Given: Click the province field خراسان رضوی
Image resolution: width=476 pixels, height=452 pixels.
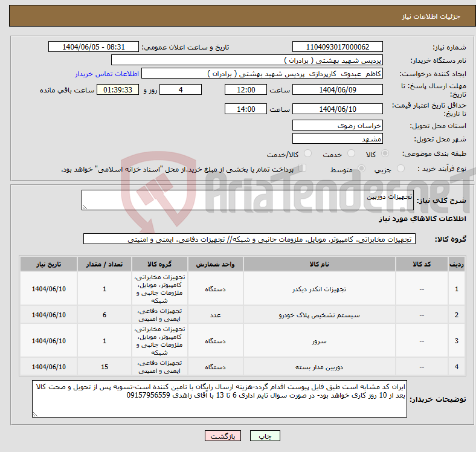Looking at the screenshot, I should (337, 125).
